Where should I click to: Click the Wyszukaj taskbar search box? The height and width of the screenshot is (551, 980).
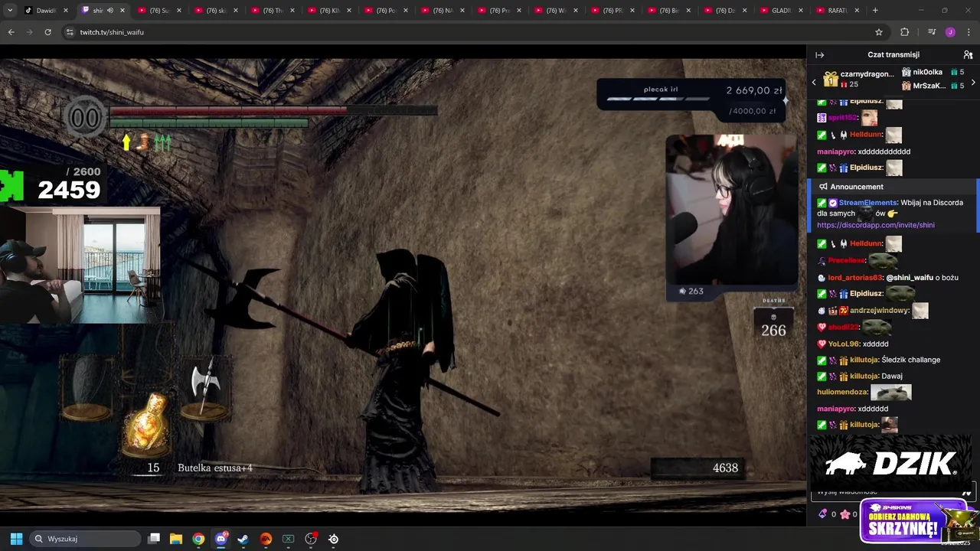pyautogui.click(x=85, y=539)
